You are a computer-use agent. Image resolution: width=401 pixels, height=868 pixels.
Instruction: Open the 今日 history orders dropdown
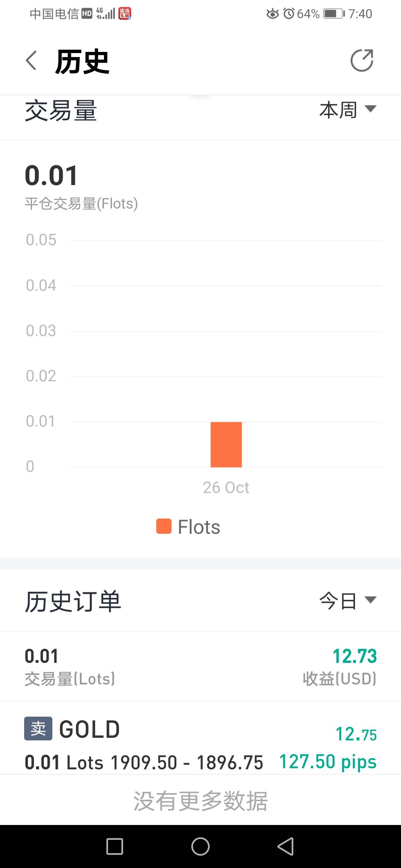[x=348, y=601]
